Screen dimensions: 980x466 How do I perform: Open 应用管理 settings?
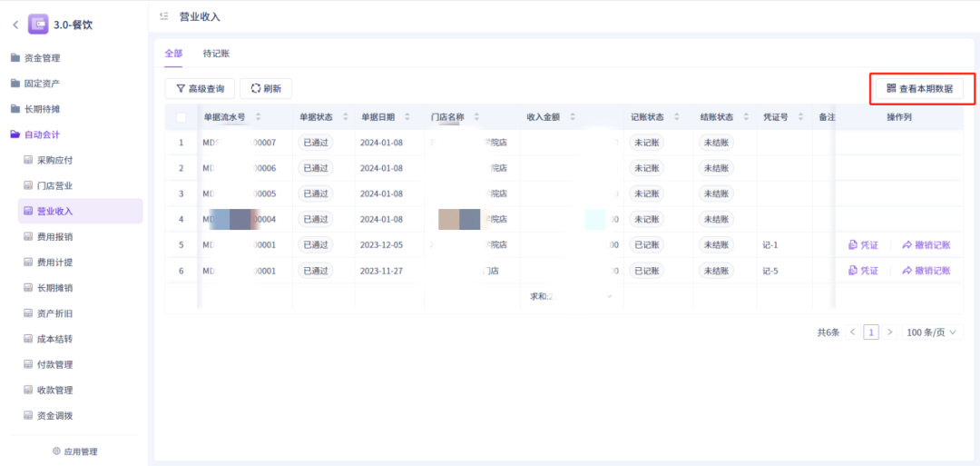pos(75,451)
